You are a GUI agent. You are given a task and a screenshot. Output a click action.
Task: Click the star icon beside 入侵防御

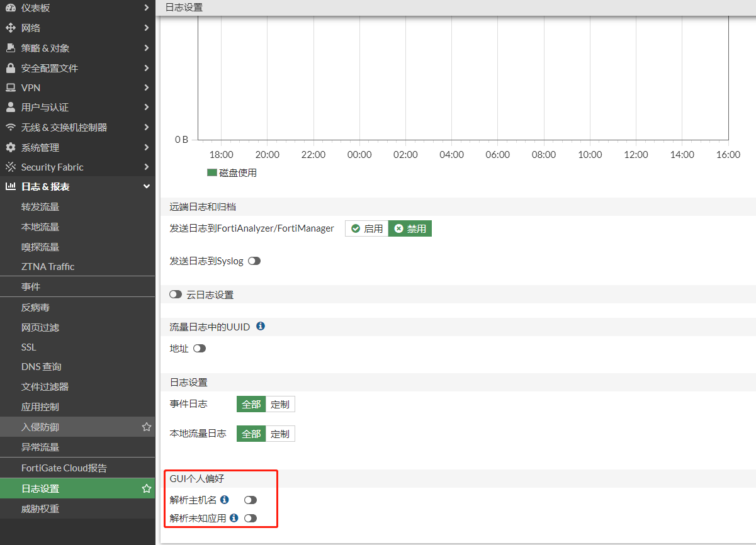tap(147, 427)
